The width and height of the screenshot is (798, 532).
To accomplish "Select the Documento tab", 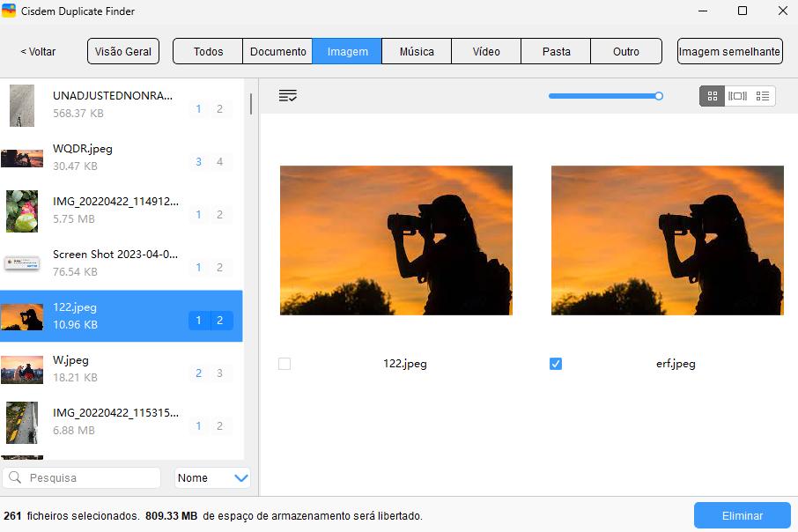I will click(277, 52).
